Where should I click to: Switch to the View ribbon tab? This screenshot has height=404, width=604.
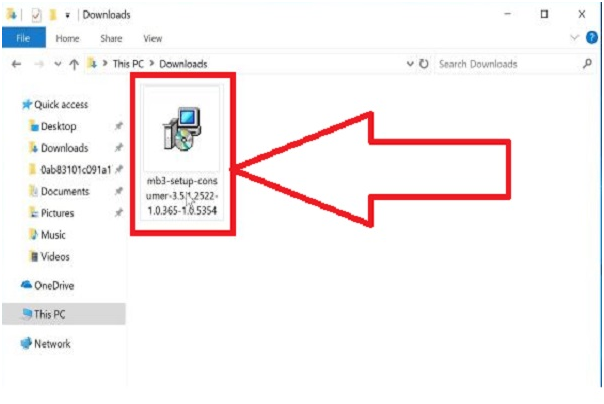(153, 39)
